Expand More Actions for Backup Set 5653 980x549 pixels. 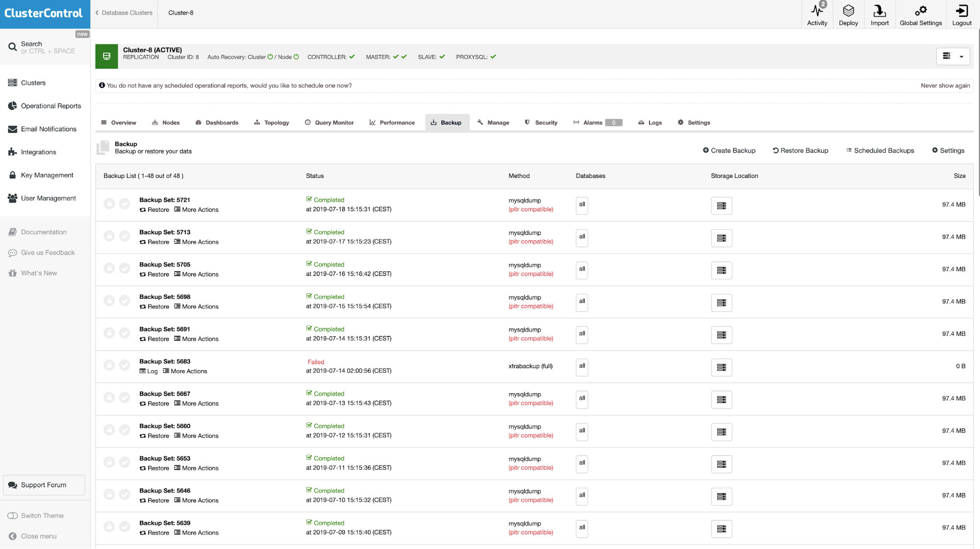(x=196, y=469)
